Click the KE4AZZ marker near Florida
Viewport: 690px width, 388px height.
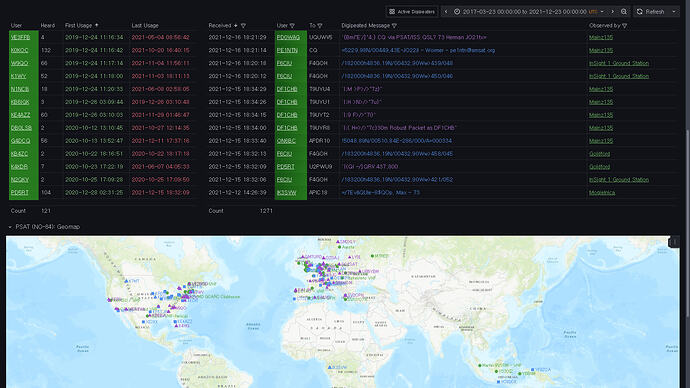175,322
